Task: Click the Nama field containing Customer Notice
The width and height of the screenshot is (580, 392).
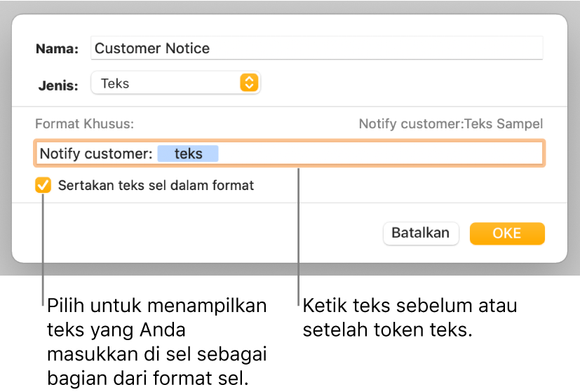Action: 316,48
